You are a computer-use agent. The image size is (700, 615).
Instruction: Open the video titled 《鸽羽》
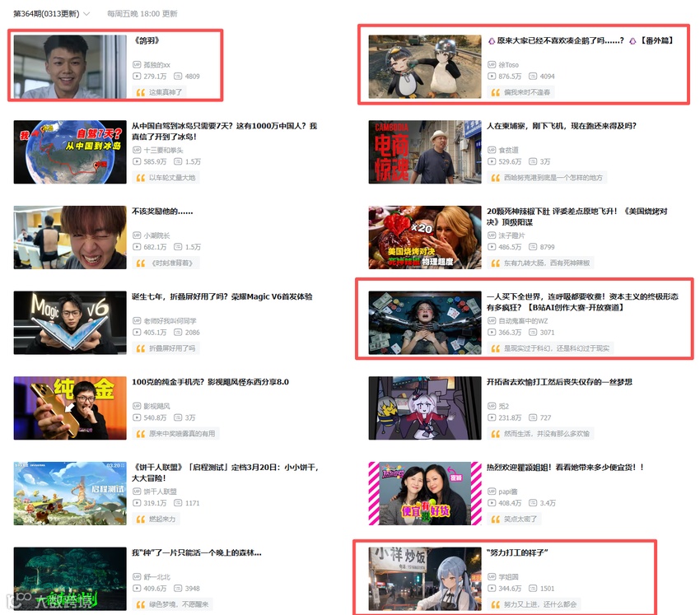[147, 40]
